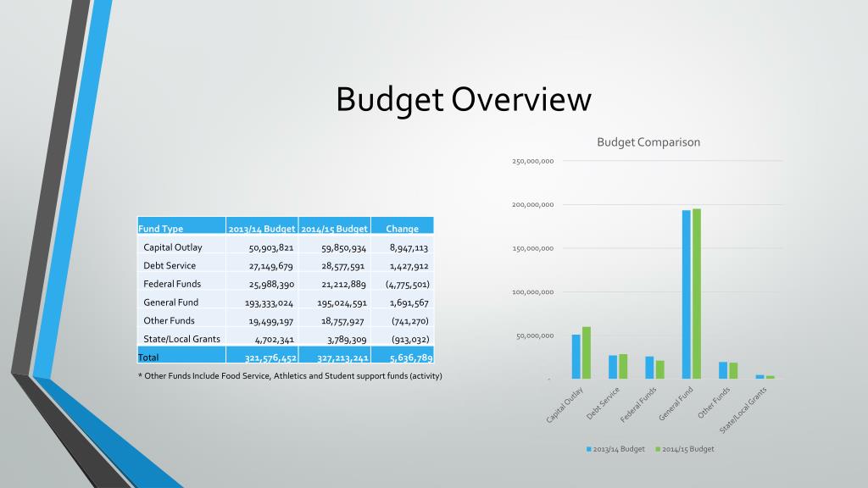Click the 2013/14 Budget legend label
Screen dimensions: 868x488
pyautogui.click(x=619, y=449)
